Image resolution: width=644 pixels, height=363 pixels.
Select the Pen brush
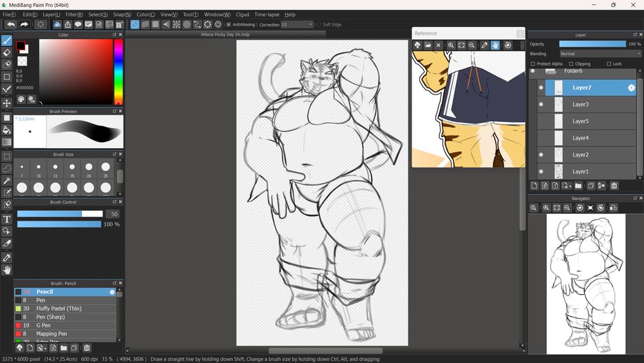[65, 300]
